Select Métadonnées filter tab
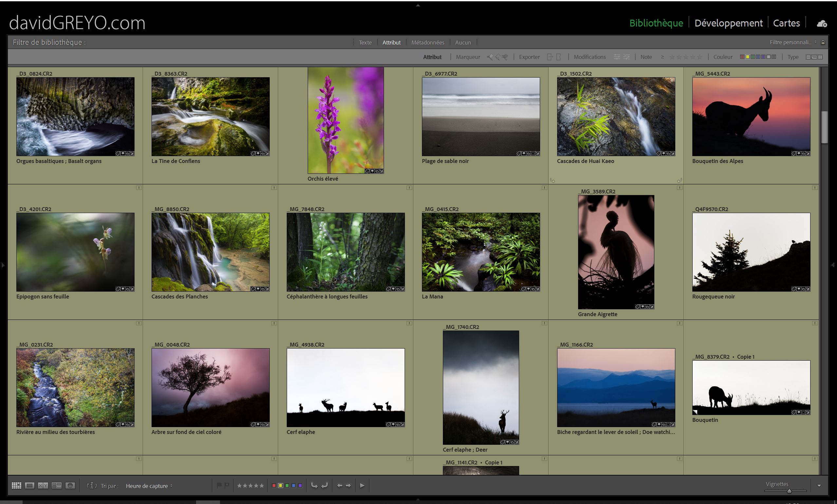The width and height of the screenshot is (837, 504). pos(428,43)
